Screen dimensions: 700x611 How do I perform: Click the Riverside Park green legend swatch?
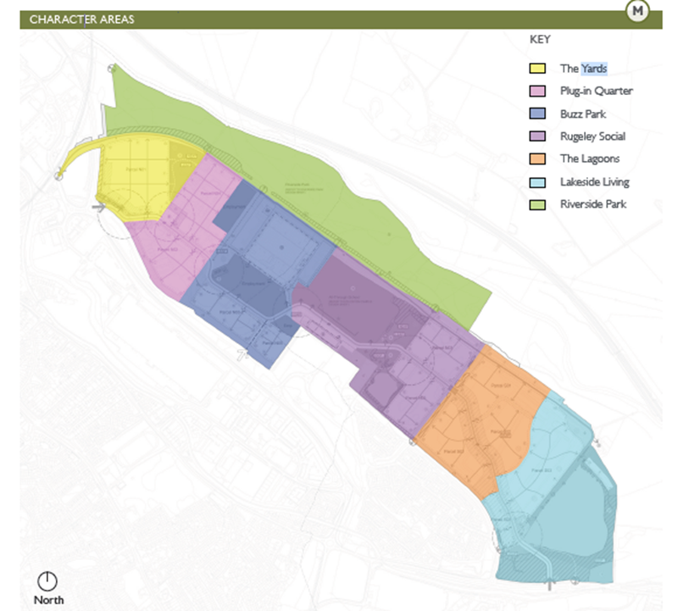click(x=537, y=205)
